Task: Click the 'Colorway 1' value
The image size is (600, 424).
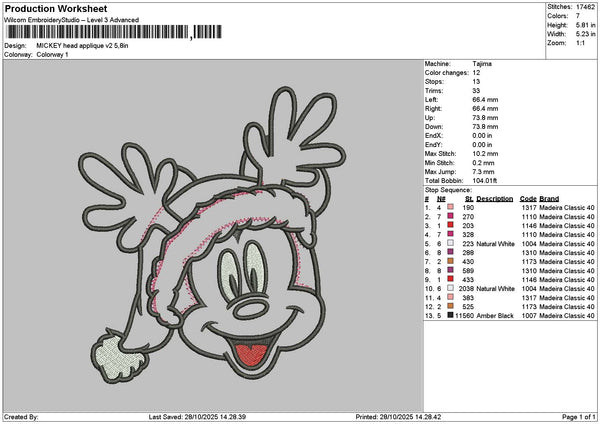Action: [52, 55]
